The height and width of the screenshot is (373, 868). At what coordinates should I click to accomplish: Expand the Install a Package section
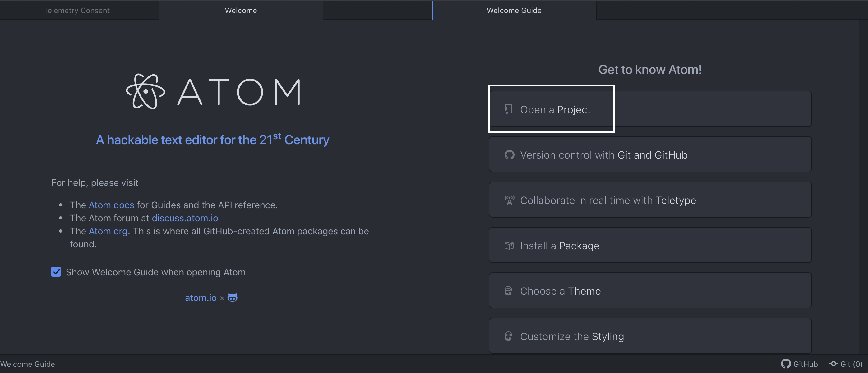650,245
